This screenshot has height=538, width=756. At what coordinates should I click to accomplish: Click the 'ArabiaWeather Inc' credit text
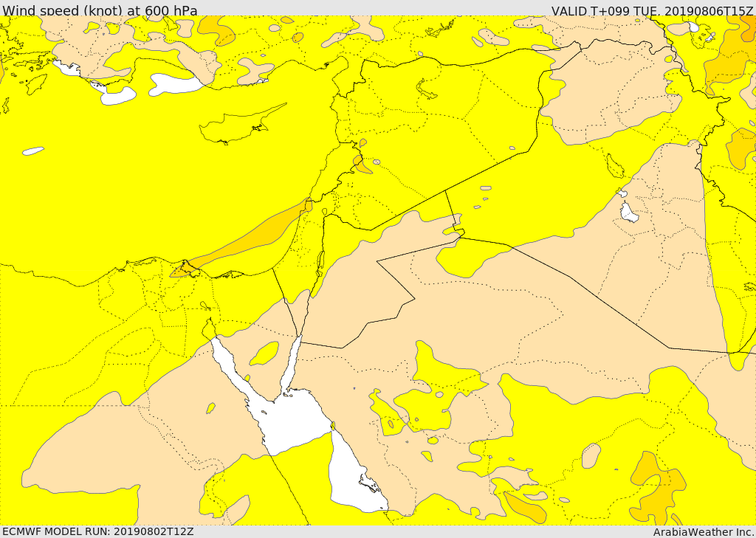[x=704, y=532]
